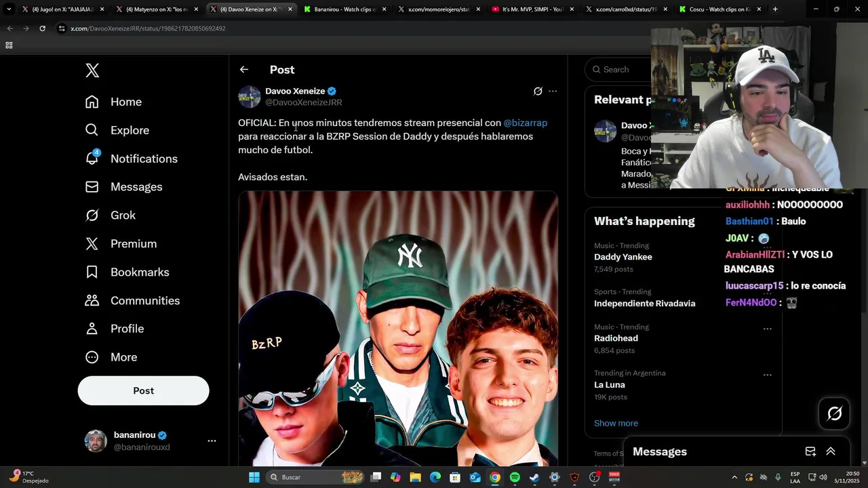Open Explore from the sidebar

click(x=117, y=130)
